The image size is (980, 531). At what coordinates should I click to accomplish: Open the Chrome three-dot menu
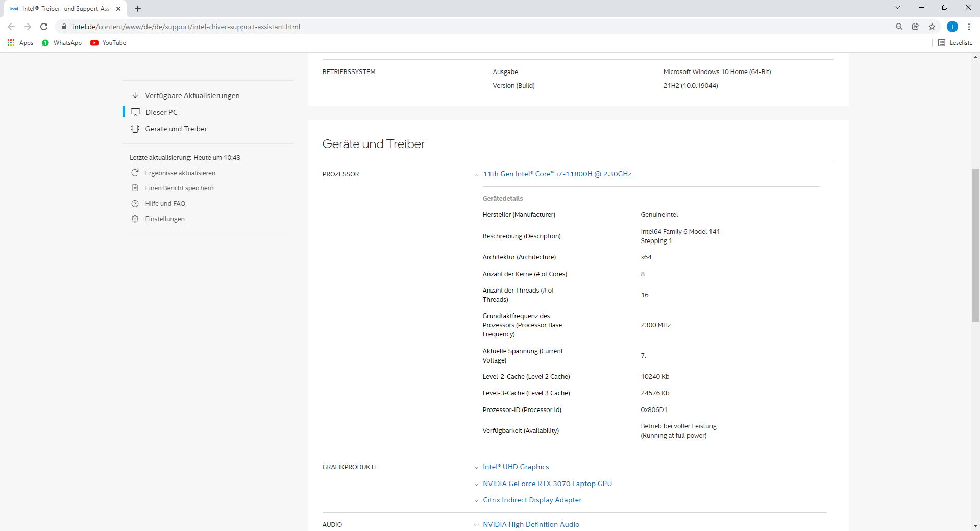pos(969,27)
